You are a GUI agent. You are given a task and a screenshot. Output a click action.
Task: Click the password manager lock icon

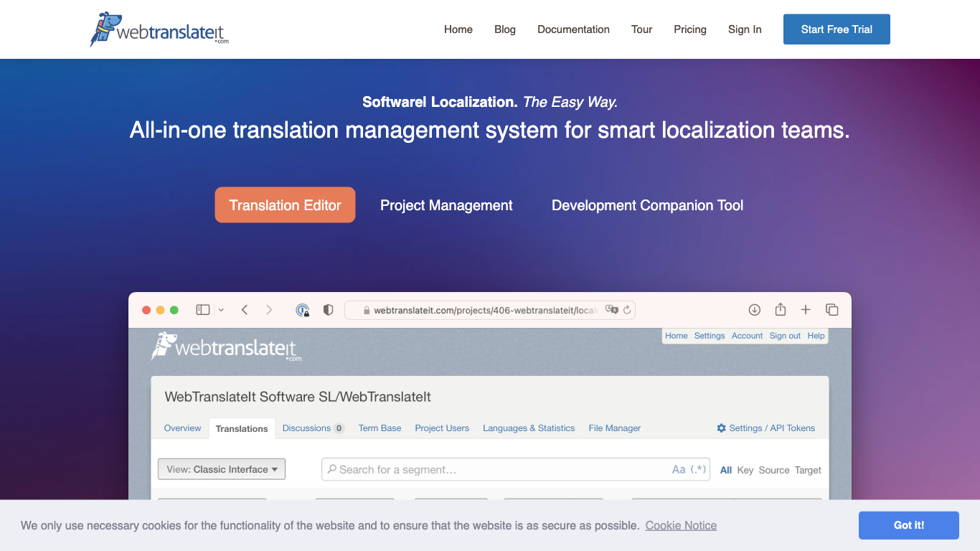point(303,310)
